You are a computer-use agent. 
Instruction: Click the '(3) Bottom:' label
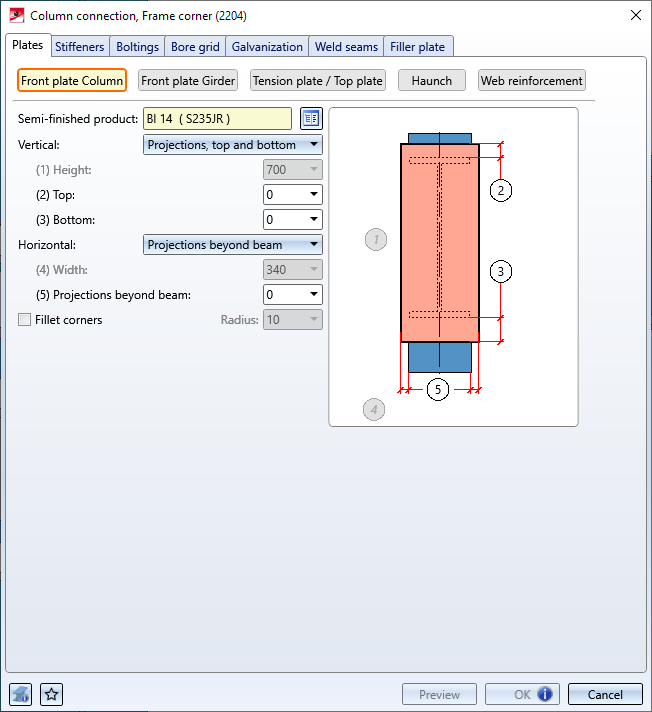click(x=65, y=220)
